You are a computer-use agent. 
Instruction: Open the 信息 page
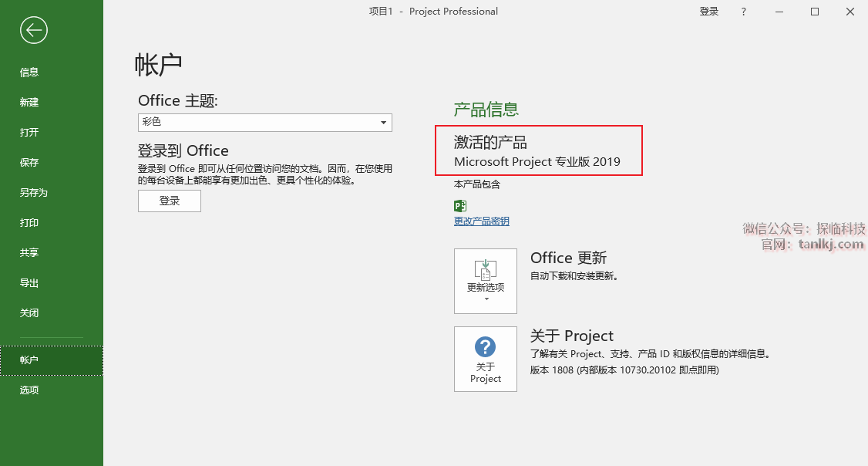click(29, 72)
